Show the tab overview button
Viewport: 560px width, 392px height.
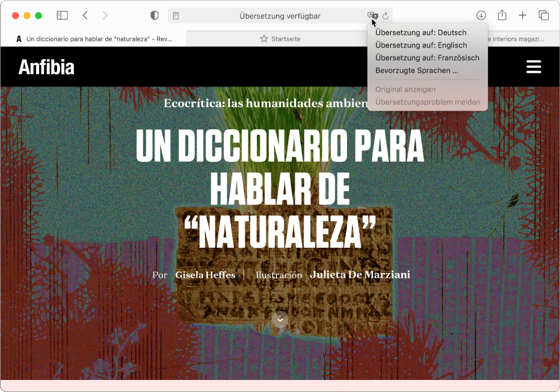tap(544, 16)
